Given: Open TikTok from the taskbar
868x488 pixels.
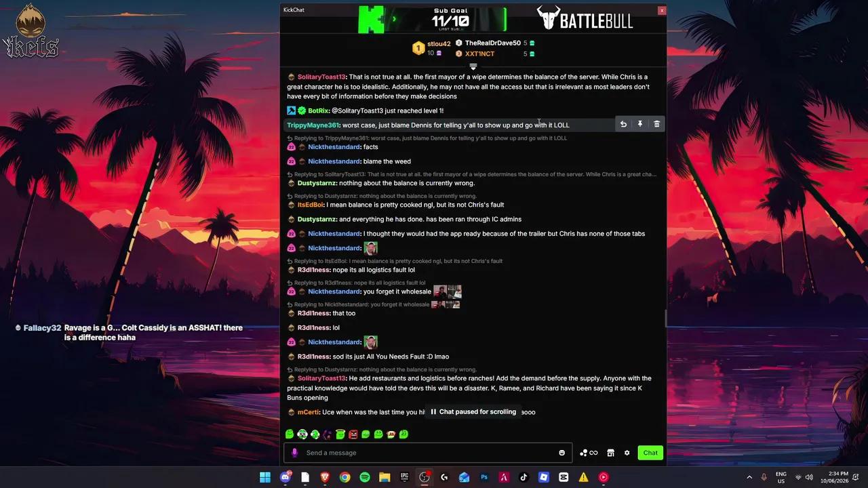Looking at the screenshot, I should (x=524, y=477).
